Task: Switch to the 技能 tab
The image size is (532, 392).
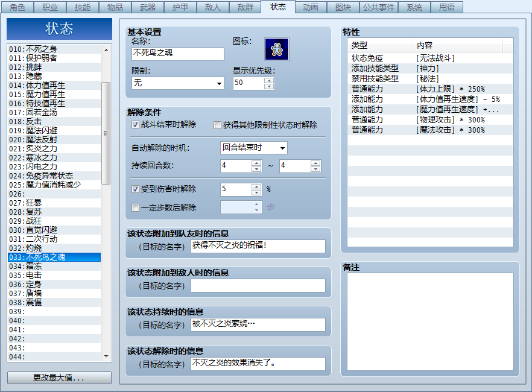Action: pos(82,7)
